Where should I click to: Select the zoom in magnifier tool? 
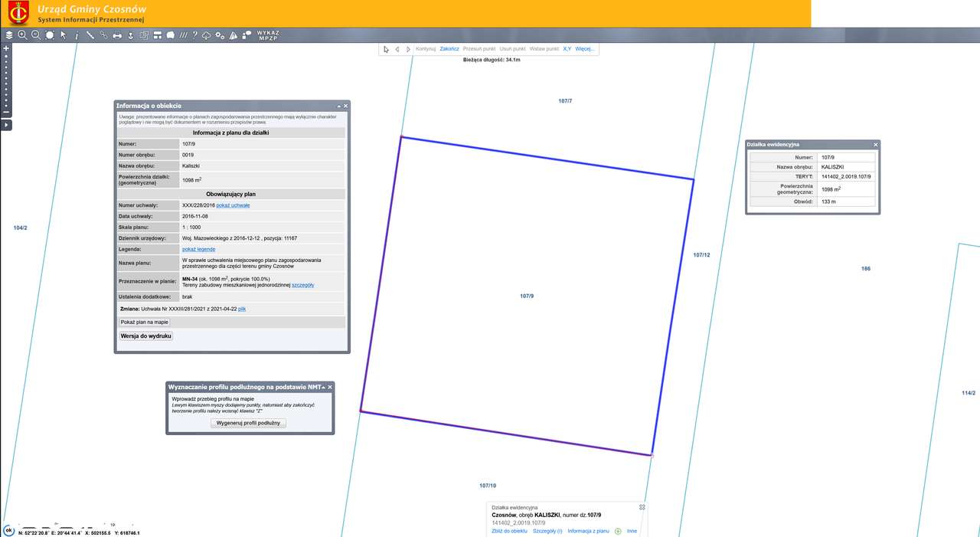(x=22, y=35)
